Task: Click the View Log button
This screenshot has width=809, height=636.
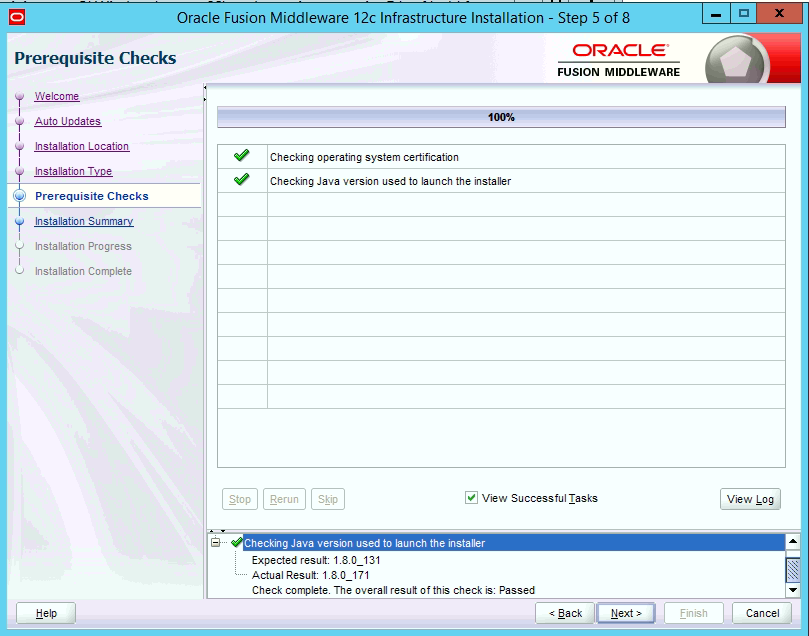Action: click(x=750, y=498)
